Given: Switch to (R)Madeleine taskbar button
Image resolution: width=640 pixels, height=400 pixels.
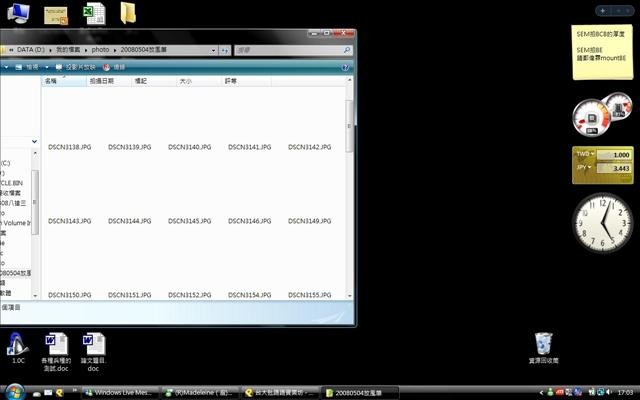Looking at the screenshot, I should 200,393.
